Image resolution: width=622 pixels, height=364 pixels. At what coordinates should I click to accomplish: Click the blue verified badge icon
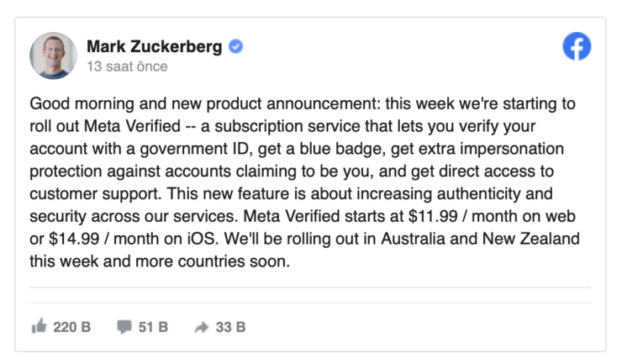(235, 47)
